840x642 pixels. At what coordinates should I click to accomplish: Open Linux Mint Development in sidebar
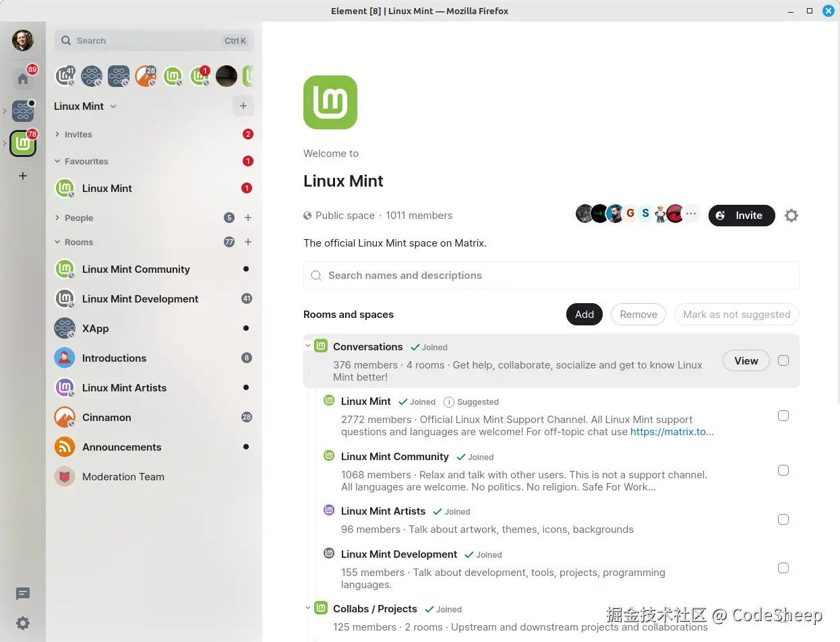(154, 299)
